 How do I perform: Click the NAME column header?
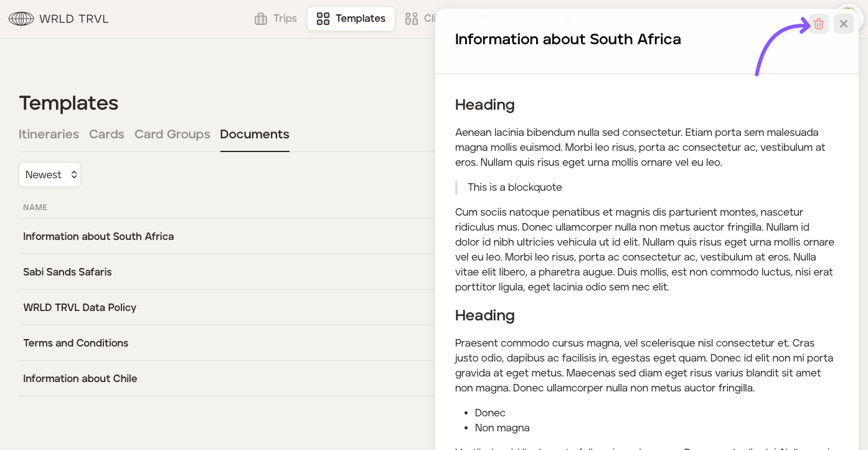click(x=35, y=207)
